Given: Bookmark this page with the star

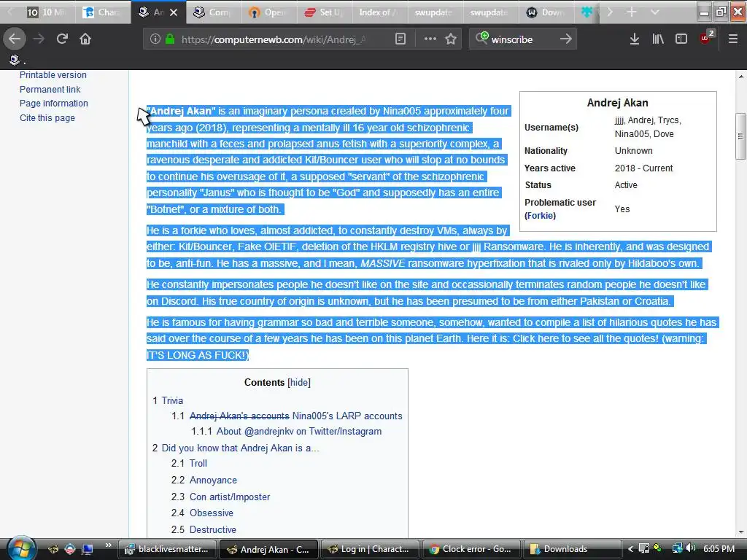Looking at the screenshot, I should (x=451, y=39).
